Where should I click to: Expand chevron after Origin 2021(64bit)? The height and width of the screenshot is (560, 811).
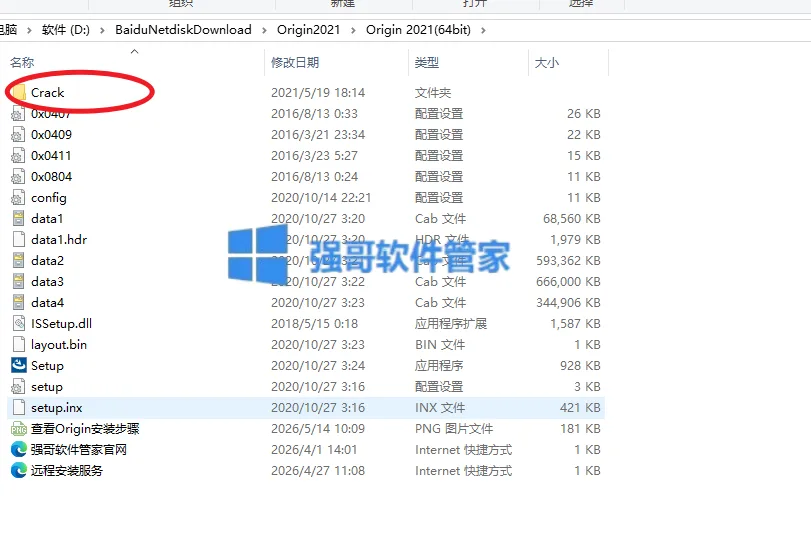[484, 31]
